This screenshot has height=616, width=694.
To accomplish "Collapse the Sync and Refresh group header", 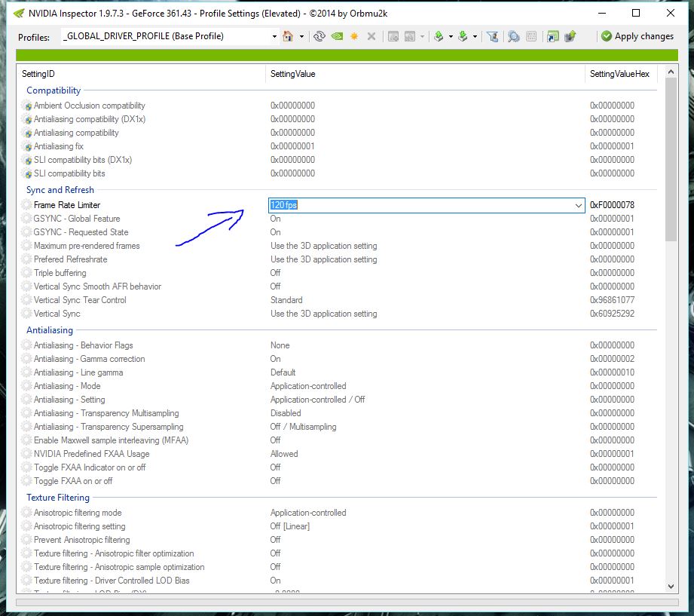I will click(x=60, y=190).
